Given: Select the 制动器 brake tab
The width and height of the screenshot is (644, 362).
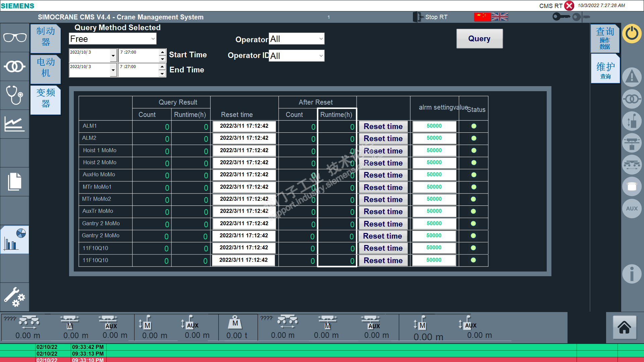Looking at the screenshot, I should [46, 37].
